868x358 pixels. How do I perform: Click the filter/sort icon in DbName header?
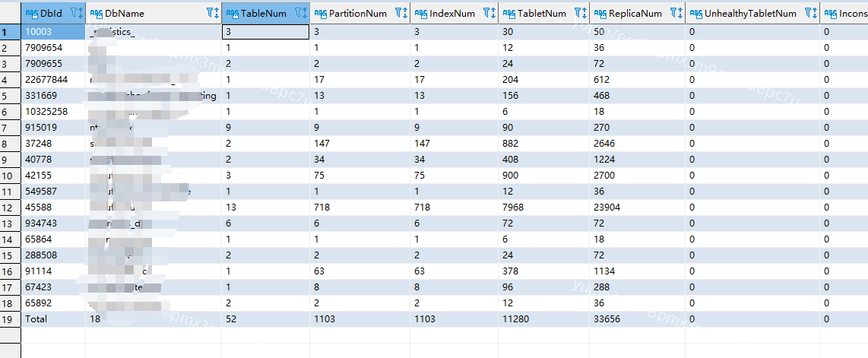pyautogui.click(x=211, y=13)
